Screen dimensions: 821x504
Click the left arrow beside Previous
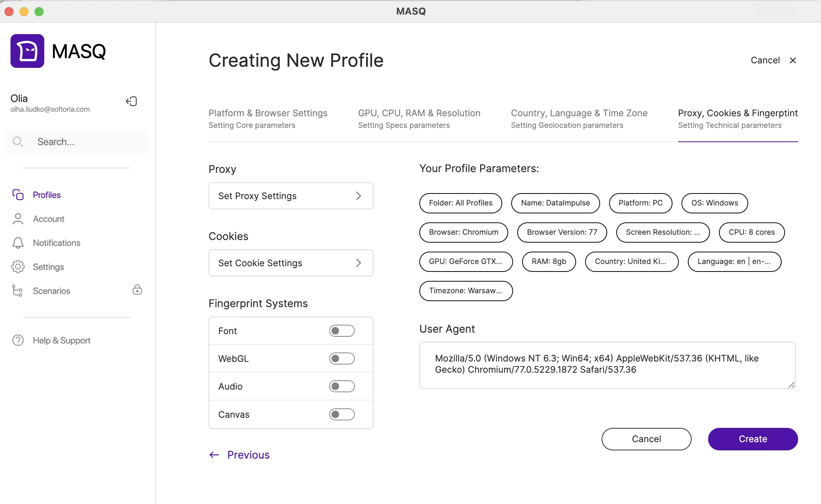[x=214, y=455]
